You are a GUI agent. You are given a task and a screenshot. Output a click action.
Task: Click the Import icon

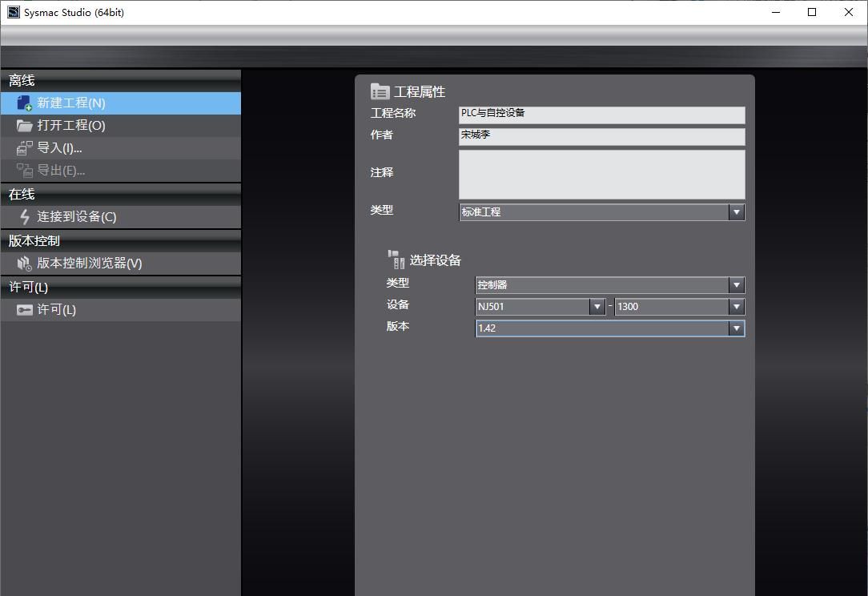point(24,148)
